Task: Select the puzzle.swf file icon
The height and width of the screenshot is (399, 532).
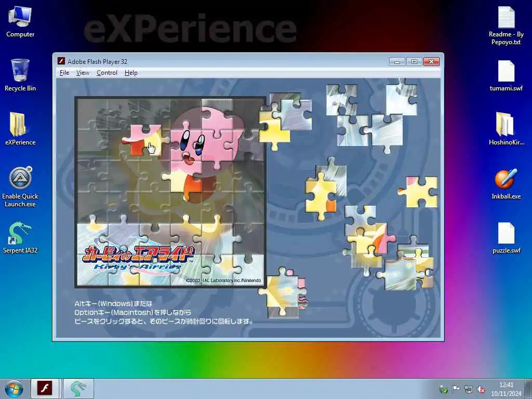Action: pyautogui.click(x=506, y=237)
